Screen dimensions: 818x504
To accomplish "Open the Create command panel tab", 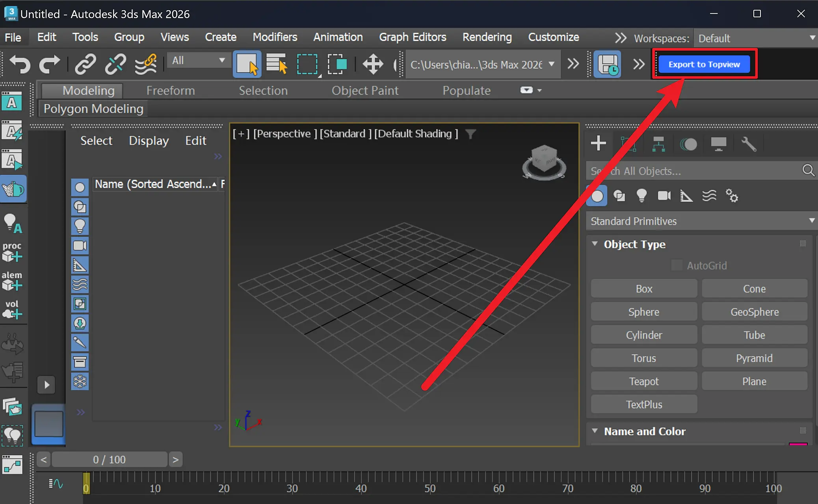I will tap(598, 143).
